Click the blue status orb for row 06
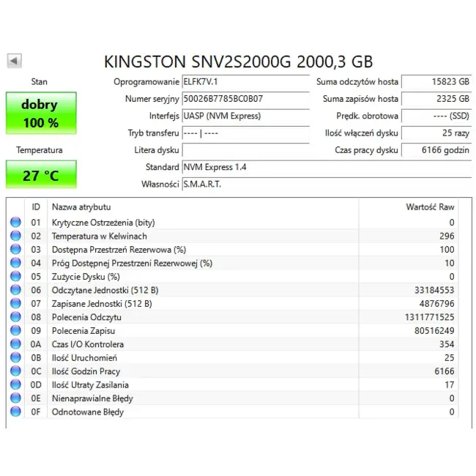The width and height of the screenshot is (476, 476). tap(15, 289)
